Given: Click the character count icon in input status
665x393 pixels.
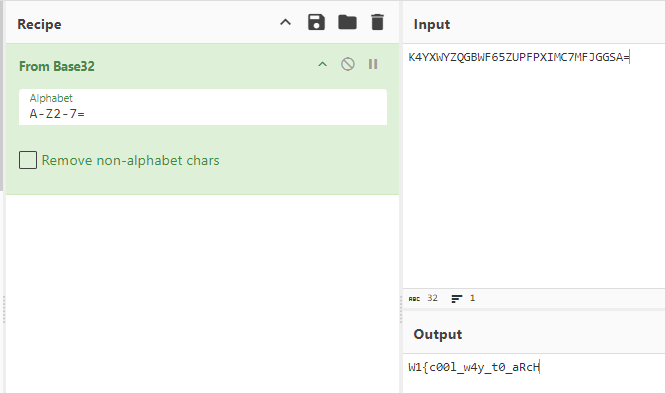Looking at the screenshot, I should point(414,298).
